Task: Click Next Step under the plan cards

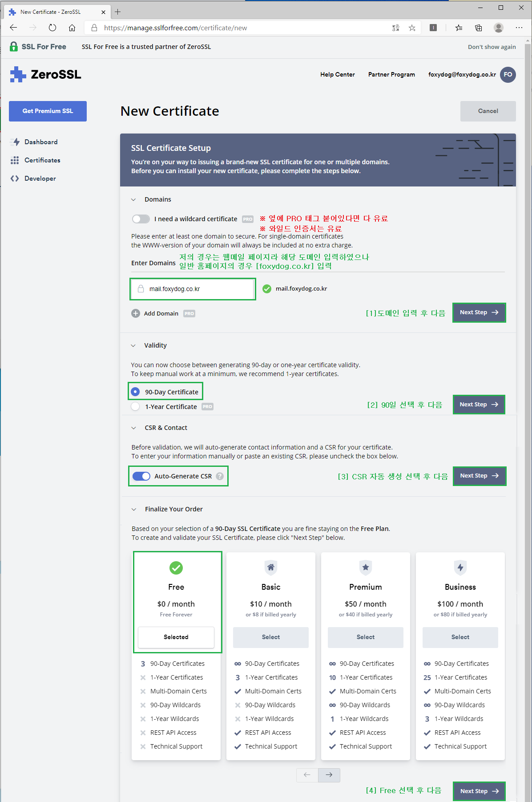Action: click(x=480, y=791)
